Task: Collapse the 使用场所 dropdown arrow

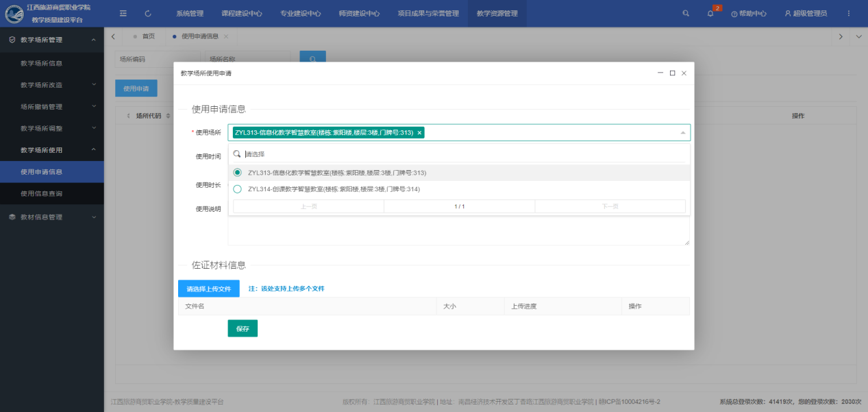Action: [682, 133]
